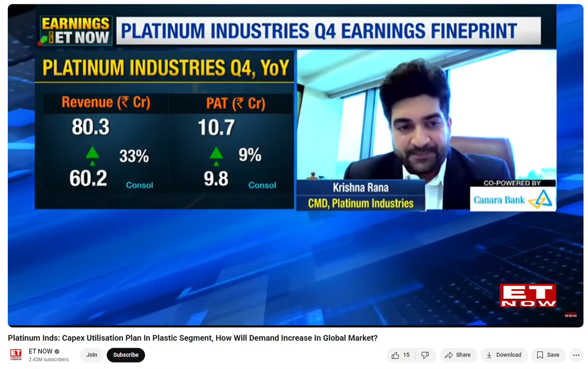Click the Krishna Rana name caption
The image size is (588, 369).
360,188
